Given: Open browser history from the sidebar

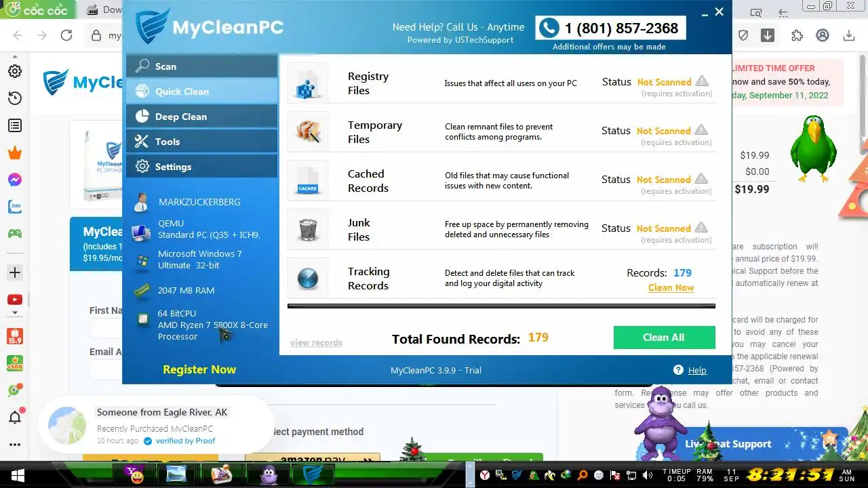Looking at the screenshot, I should point(14,98).
